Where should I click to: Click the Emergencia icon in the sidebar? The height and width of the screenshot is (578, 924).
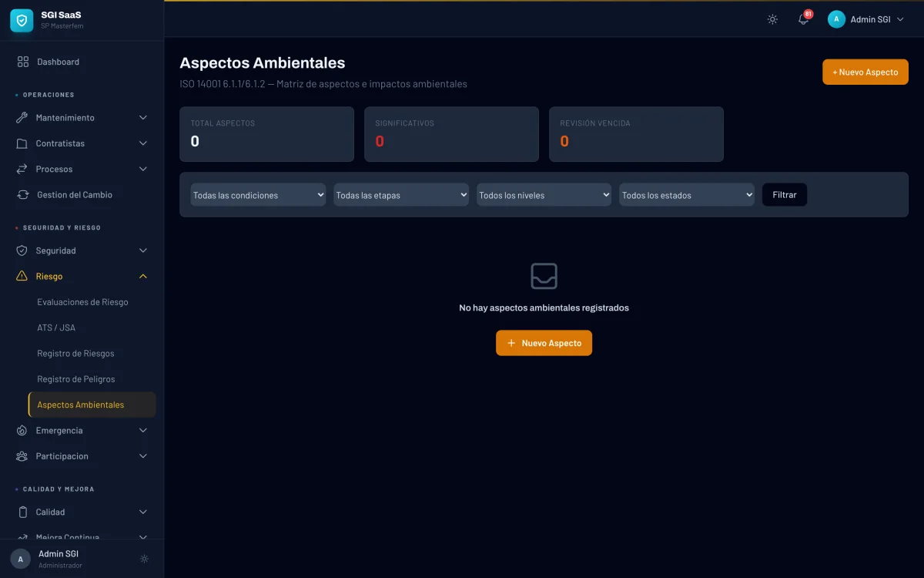pyautogui.click(x=22, y=430)
